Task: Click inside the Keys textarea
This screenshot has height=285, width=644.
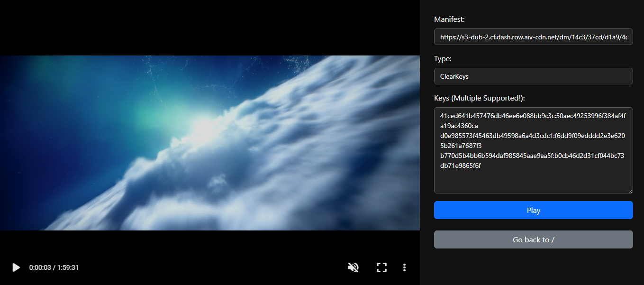Action: 534,150
